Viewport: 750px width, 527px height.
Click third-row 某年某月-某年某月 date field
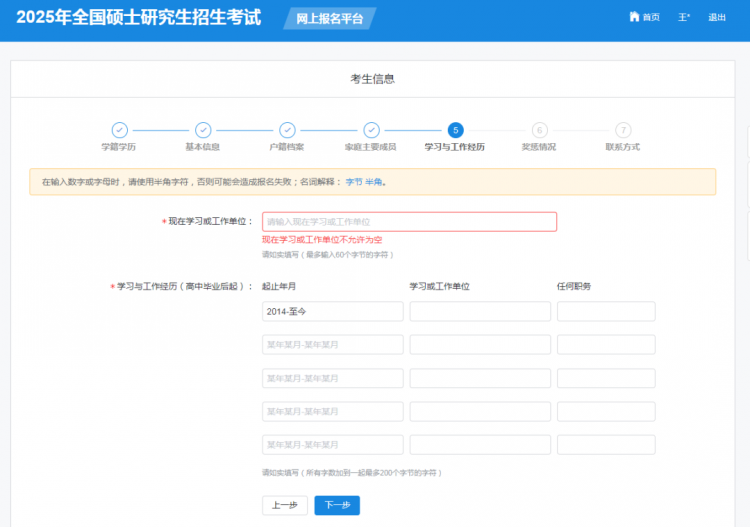point(332,378)
